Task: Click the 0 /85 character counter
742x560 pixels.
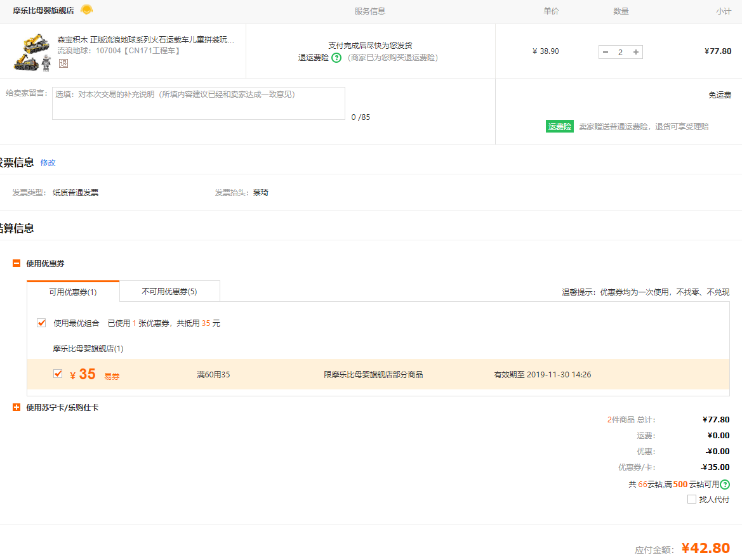Action: pos(361,117)
